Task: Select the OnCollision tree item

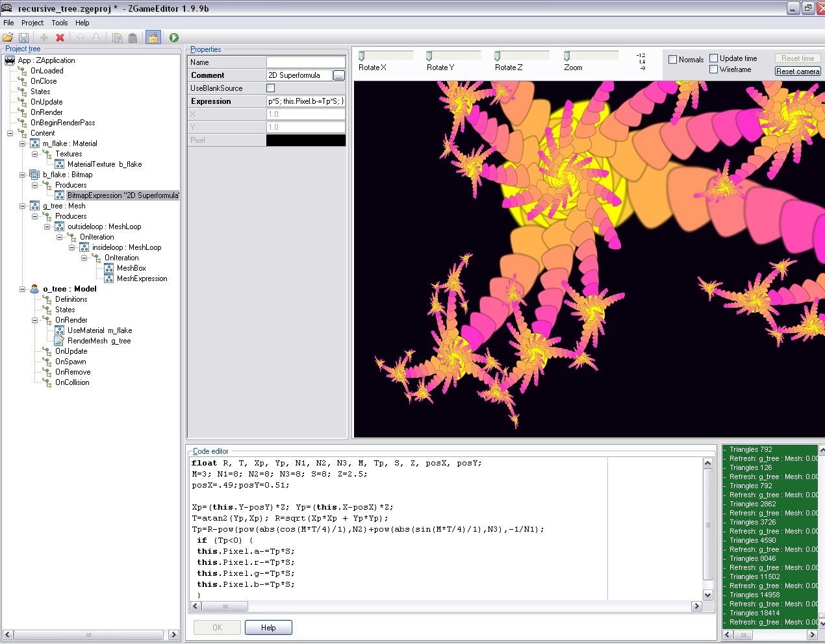Action: [x=72, y=382]
